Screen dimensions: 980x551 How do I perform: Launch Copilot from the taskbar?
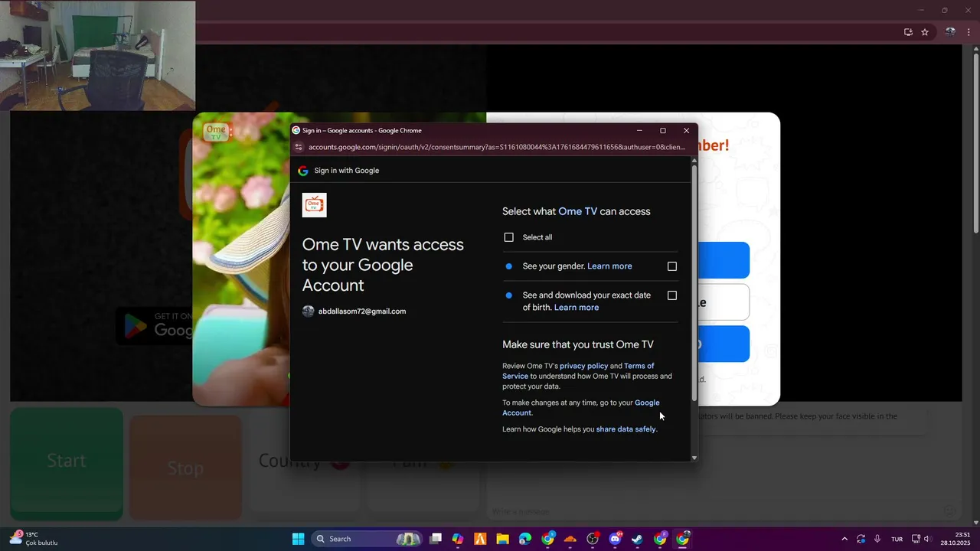click(x=458, y=539)
